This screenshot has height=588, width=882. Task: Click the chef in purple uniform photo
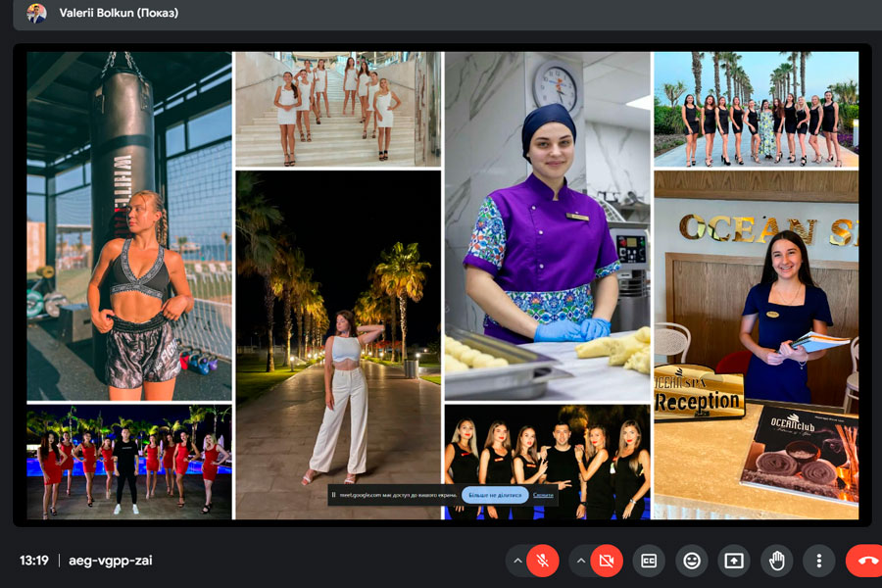click(x=547, y=225)
